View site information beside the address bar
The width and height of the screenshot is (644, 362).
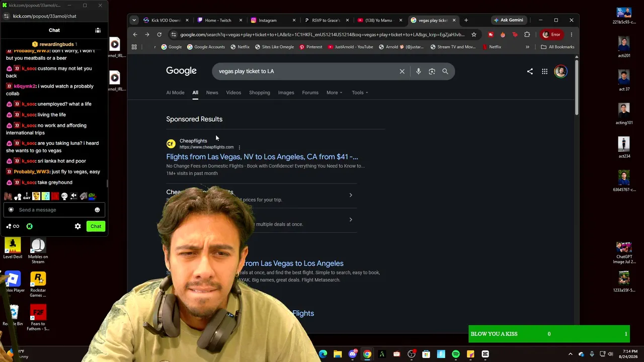(x=174, y=35)
